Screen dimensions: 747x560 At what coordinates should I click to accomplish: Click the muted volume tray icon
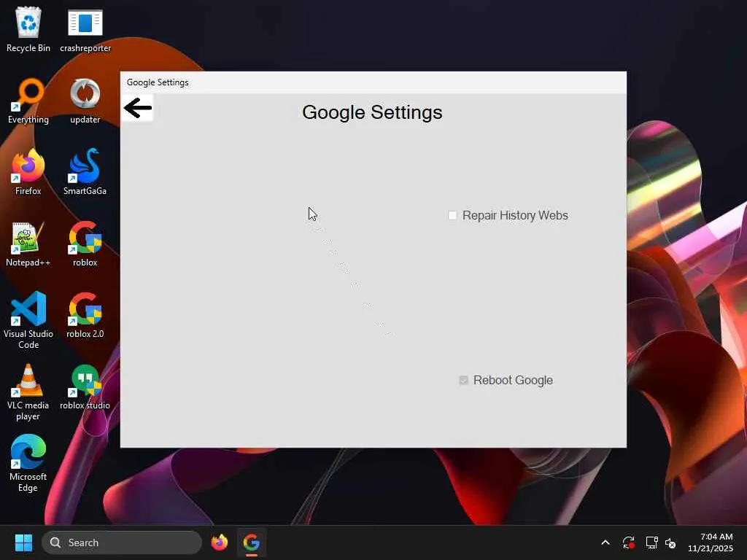coord(670,542)
